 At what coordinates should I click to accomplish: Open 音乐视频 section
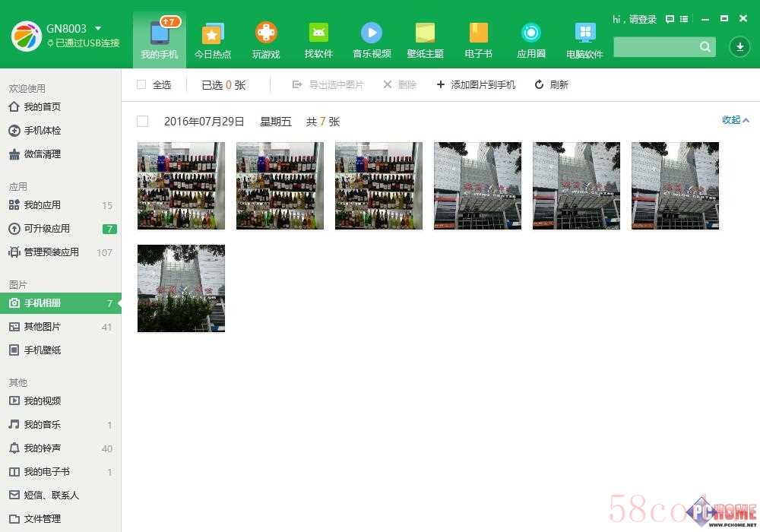pos(372,40)
